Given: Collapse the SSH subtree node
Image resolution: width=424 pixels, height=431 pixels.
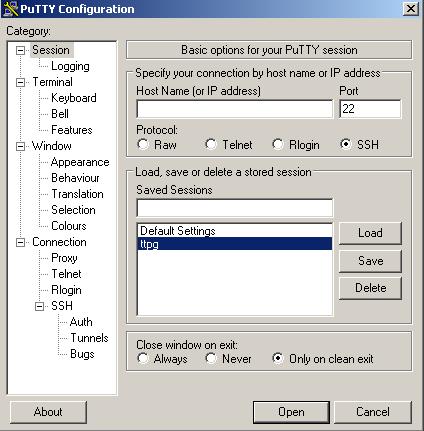Looking at the screenshot, I should (39, 306).
